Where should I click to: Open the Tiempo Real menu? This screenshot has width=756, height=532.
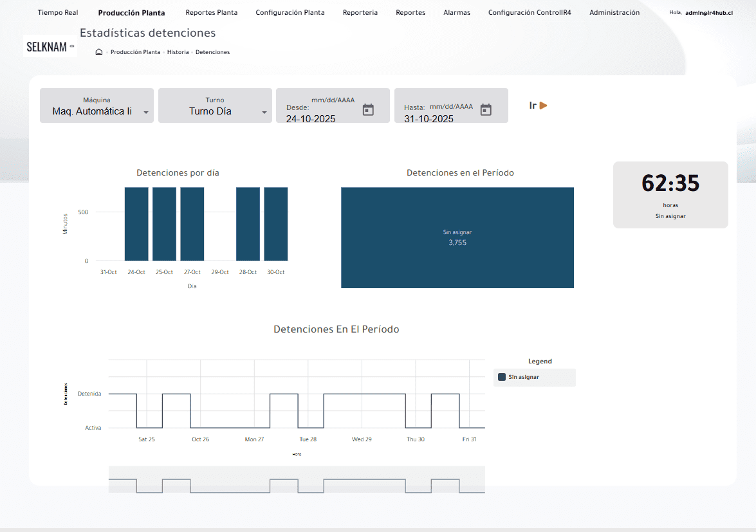coord(58,12)
